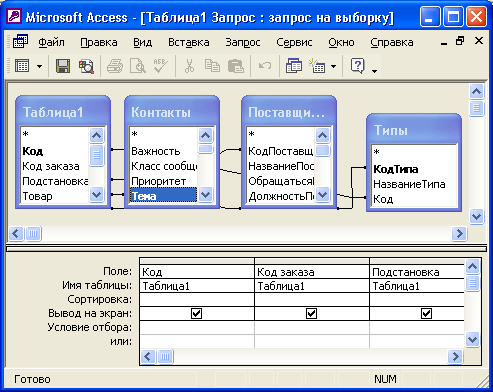Select the Тема field in Контакты table
This screenshot has width=493, height=392.
click(x=163, y=195)
